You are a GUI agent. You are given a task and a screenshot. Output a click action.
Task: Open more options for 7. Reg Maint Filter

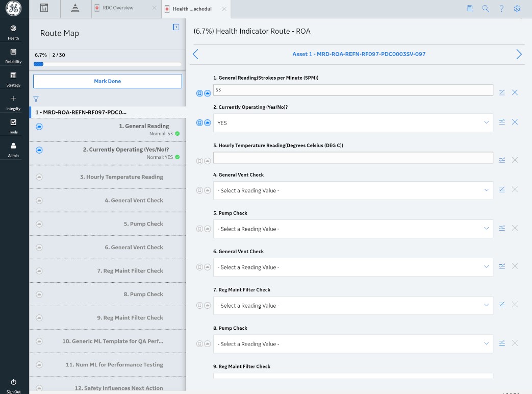(x=502, y=304)
